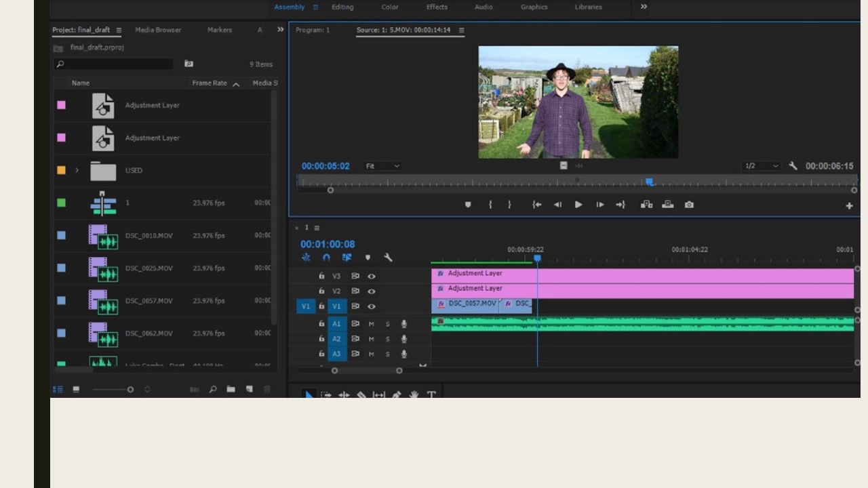
Task: Click the New Item icon in project panel
Action: pos(249,389)
